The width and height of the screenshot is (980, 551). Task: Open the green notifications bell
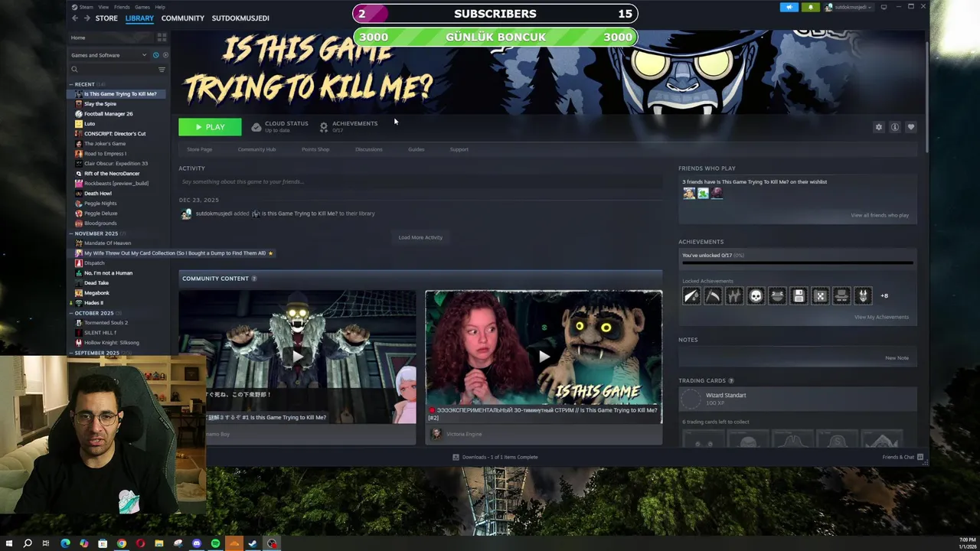click(x=811, y=7)
